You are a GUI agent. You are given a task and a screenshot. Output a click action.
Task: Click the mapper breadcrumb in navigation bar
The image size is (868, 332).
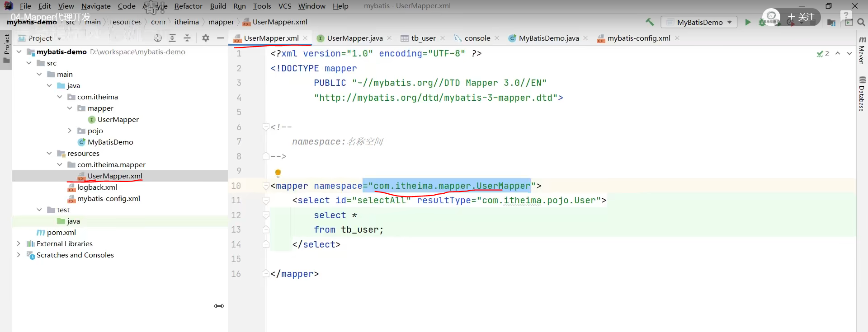click(x=221, y=22)
